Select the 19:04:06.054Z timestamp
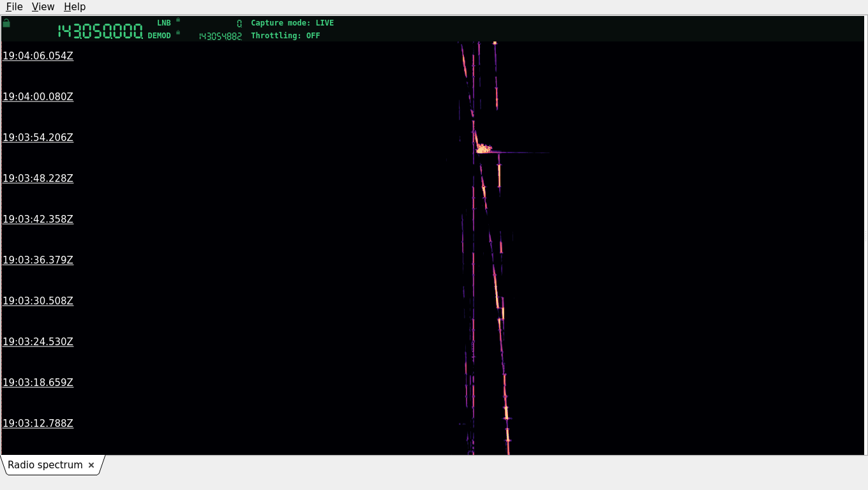The image size is (868, 490). 38,56
